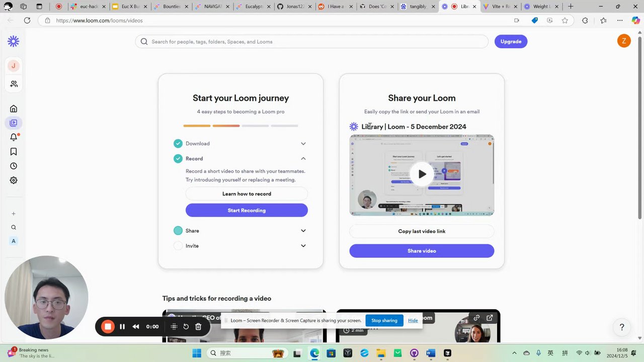644x362 pixels.
Task: Click the Windows taskbar search box
Action: [x=247, y=353]
